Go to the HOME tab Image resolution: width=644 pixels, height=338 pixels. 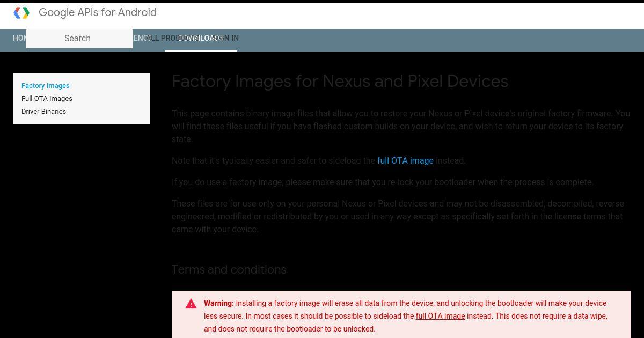click(19, 38)
